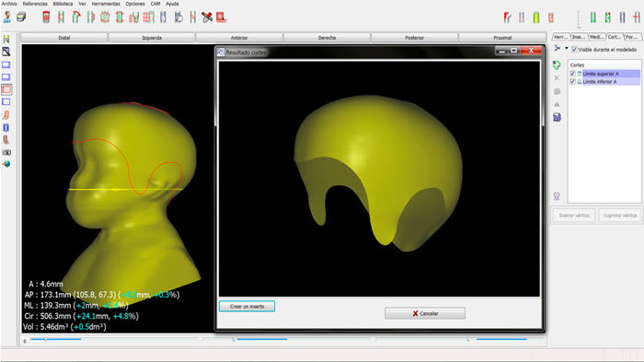Image resolution: width=644 pixels, height=362 pixels.
Task: Select the green striped cylinder icon
Action: tap(593, 18)
